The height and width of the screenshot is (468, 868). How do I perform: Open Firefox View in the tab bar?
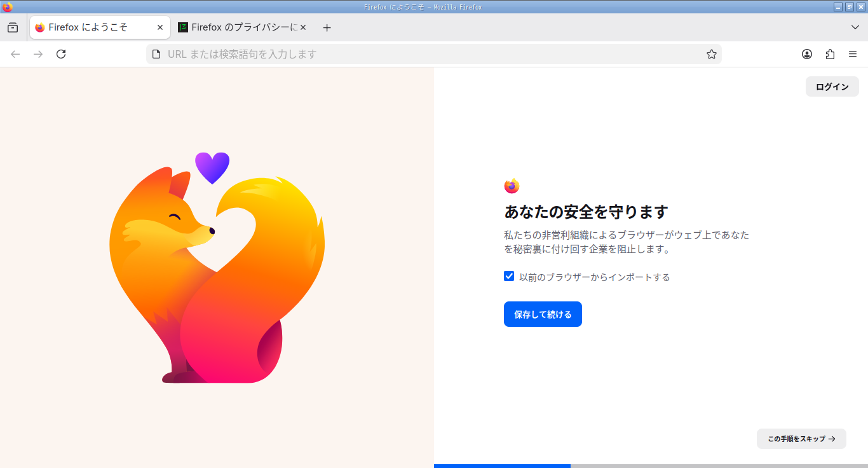pyautogui.click(x=13, y=27)
